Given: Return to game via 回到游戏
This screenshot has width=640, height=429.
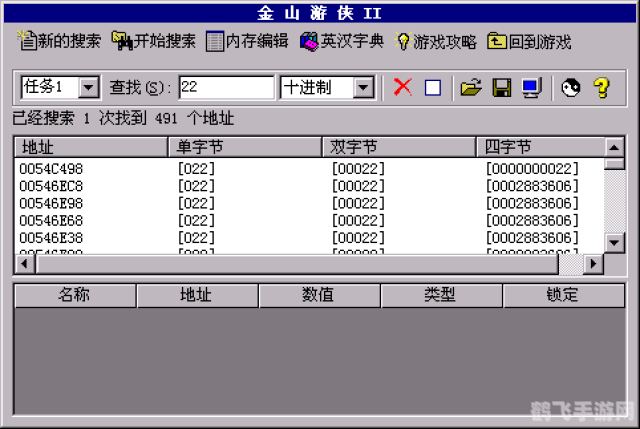Looking at the screenshot, I should tap(529, 41).
